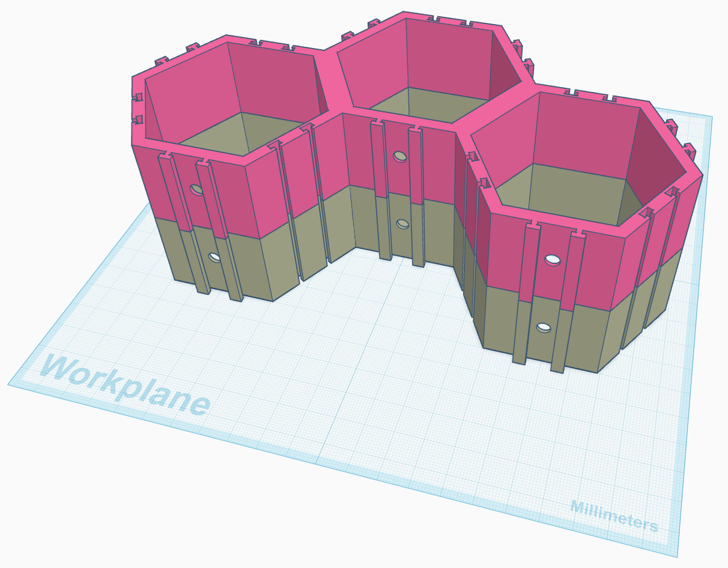
Task: Click the hole on the right pot's tan section
Action: 542,327
